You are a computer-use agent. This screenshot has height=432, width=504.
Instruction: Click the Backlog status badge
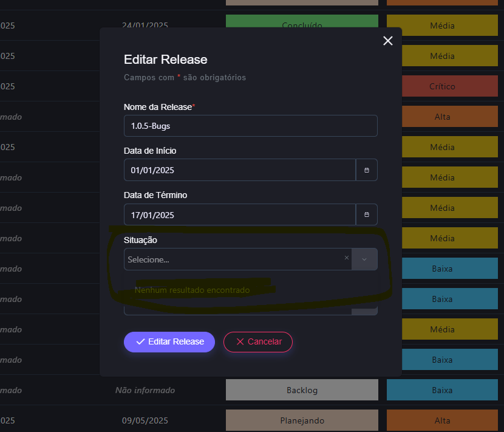[302, 390]
